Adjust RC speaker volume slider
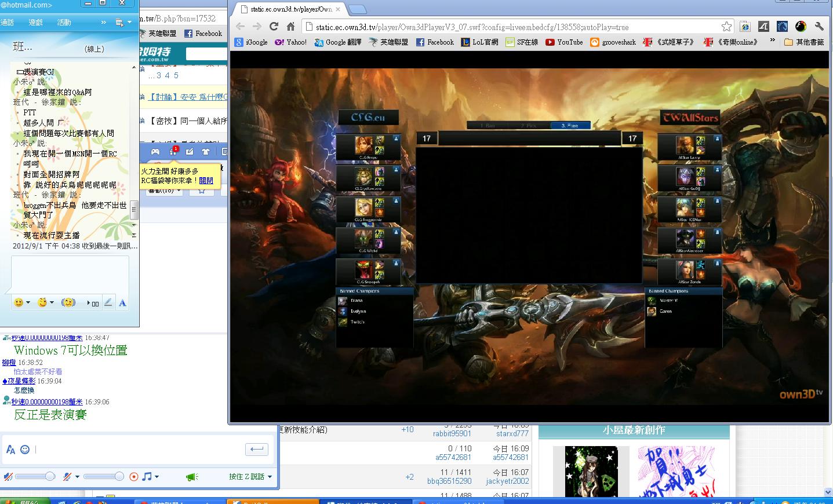The image size is (833, 504). point(35,476)
